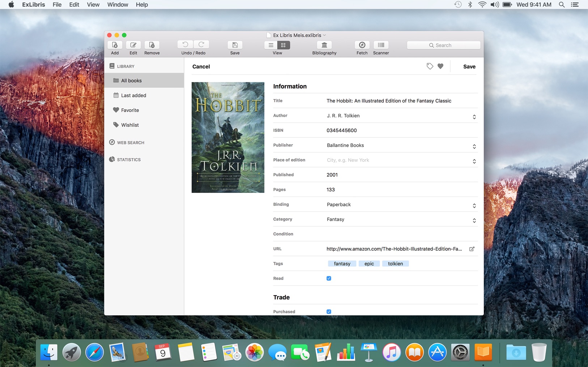Open the Bibliography tool

click(x=324, y=45)
